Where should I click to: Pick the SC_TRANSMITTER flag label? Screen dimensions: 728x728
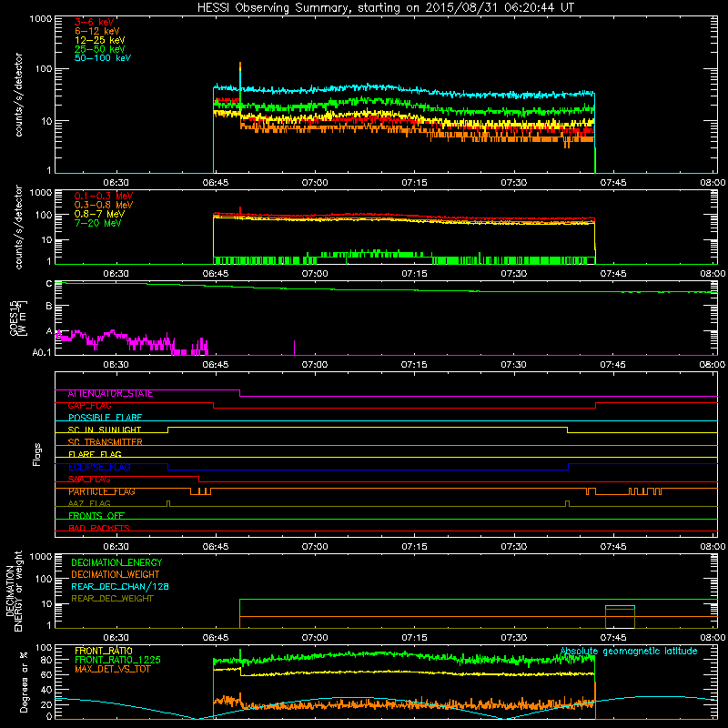(x=105, y=442)
